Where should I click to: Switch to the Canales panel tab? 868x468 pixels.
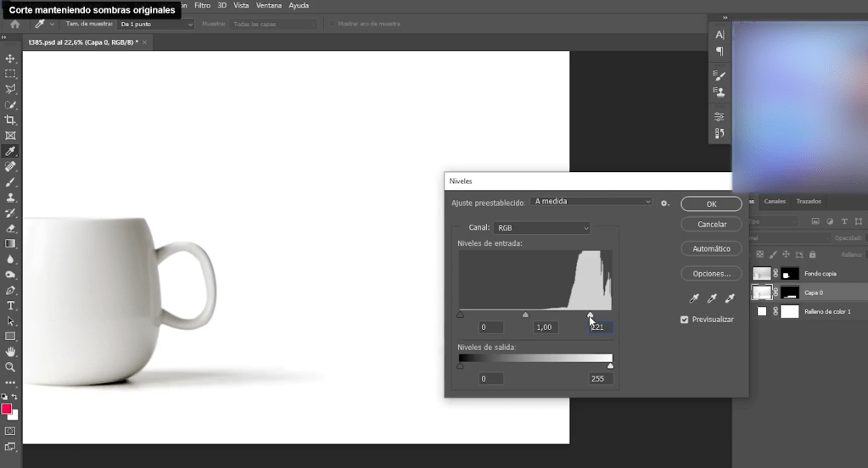pos(775,202)
